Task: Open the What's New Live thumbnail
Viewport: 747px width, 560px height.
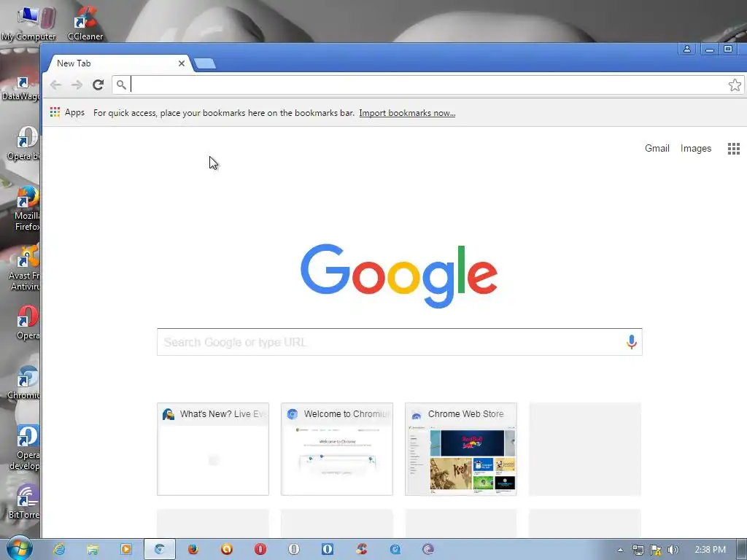Action: coord(213,449)
